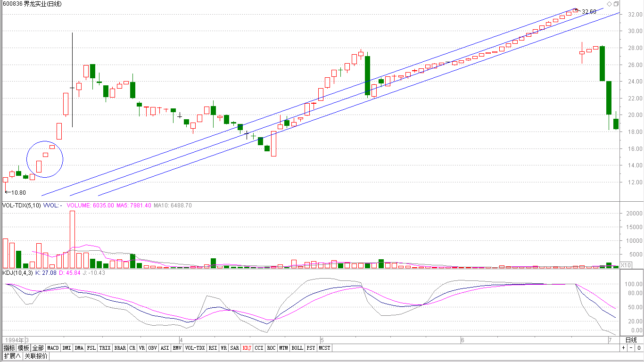Click the plus zoom button at bottom right

pos(623,348)
